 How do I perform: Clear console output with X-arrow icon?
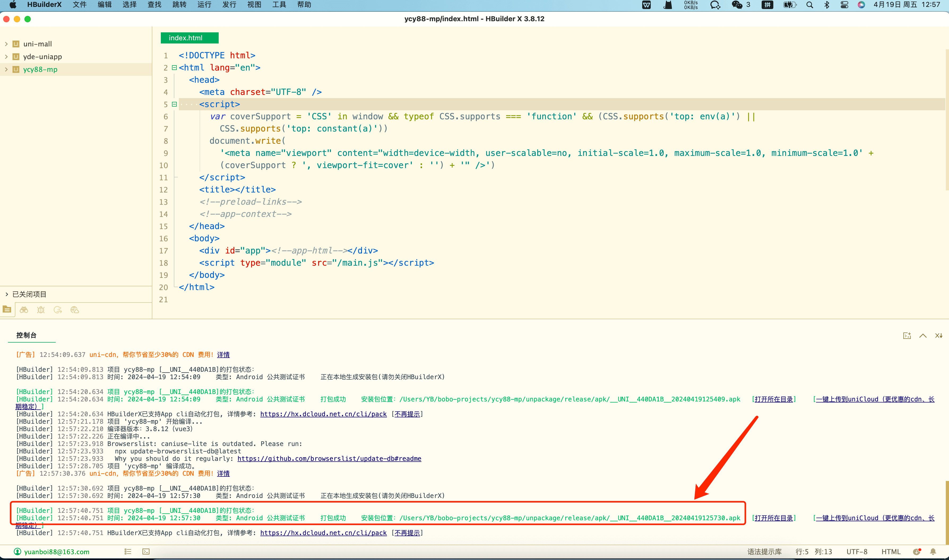click(938, 335)
